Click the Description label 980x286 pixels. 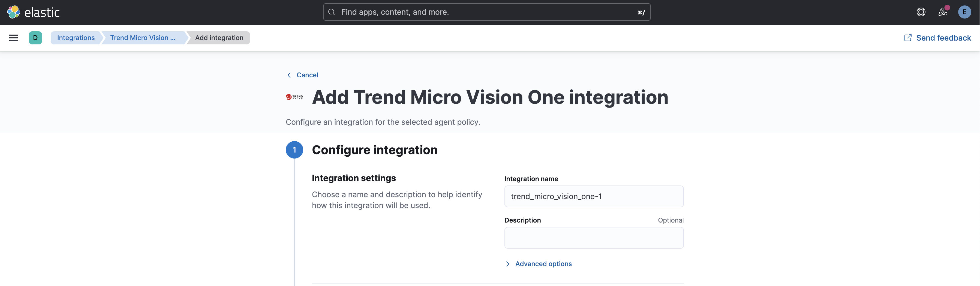pos(522,220)
